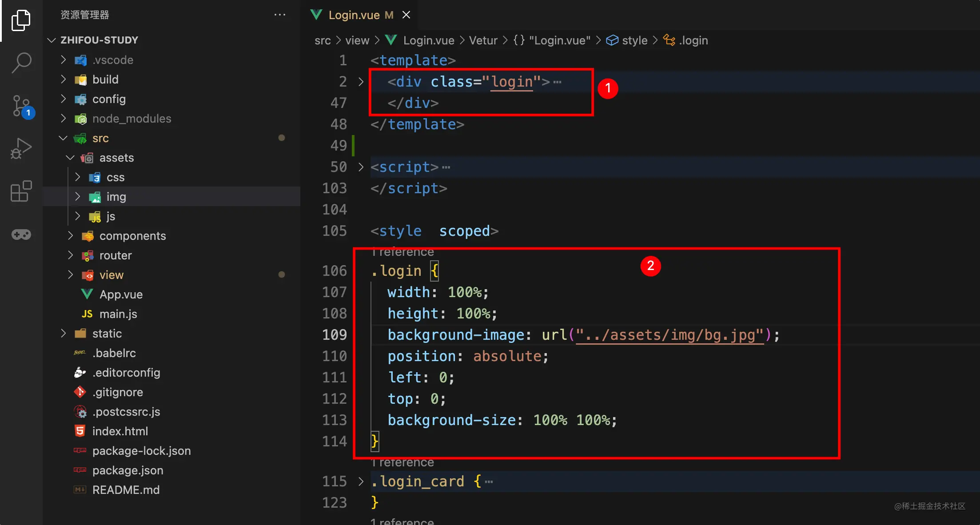Screen dimensions: 980x525
Task: Click the style breadcrumb segment
Action: pos(634,40)
